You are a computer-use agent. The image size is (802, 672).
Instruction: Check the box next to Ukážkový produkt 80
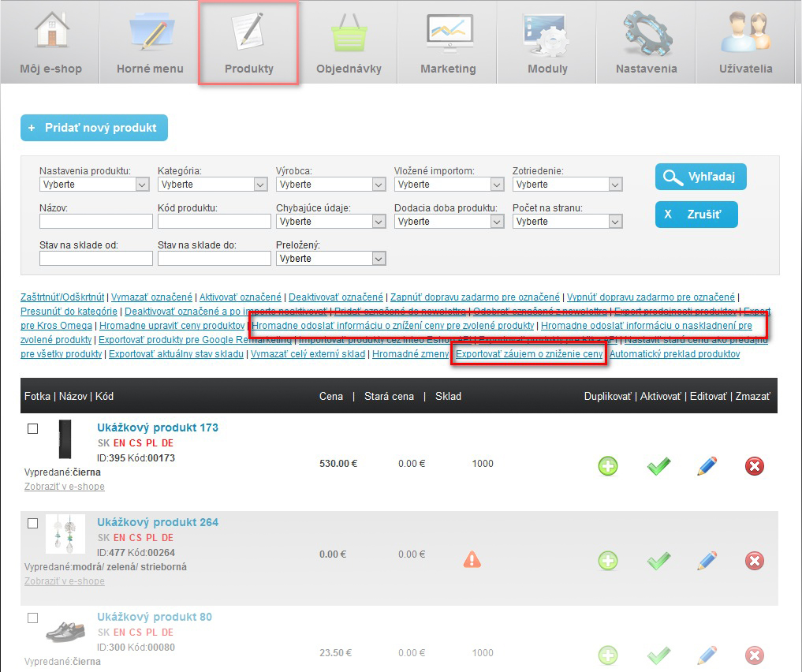point(32,618)
